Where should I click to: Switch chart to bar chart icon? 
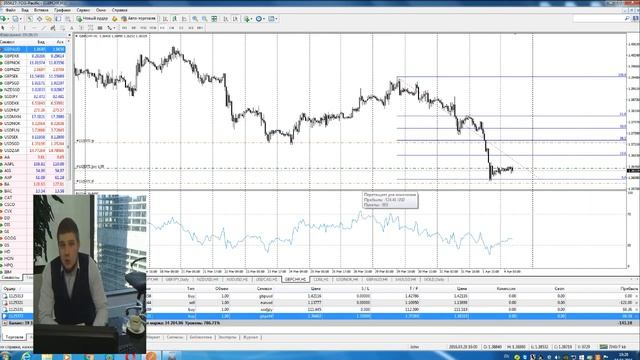[x=165, y=19]
